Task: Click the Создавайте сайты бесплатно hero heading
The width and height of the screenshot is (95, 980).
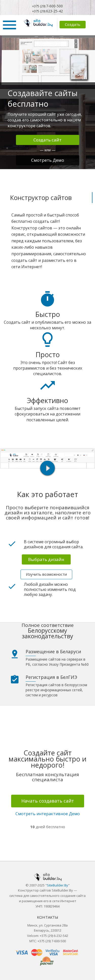Action: (x=43, y=99)
